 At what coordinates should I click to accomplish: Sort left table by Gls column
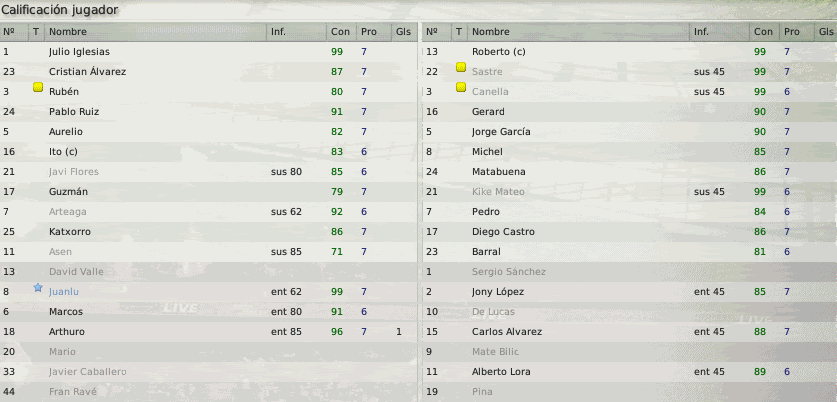point(402,32)
